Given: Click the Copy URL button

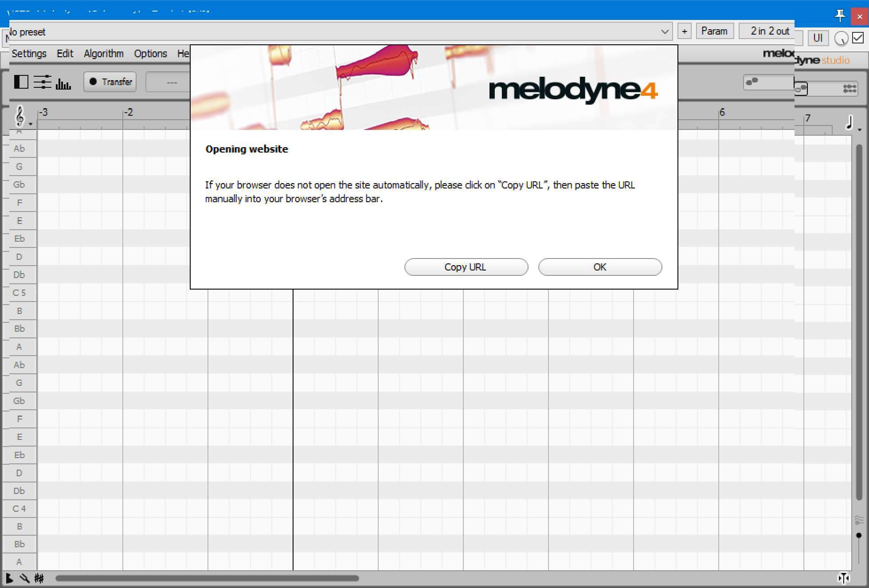Looking at the screenshot, I should 466,267.
